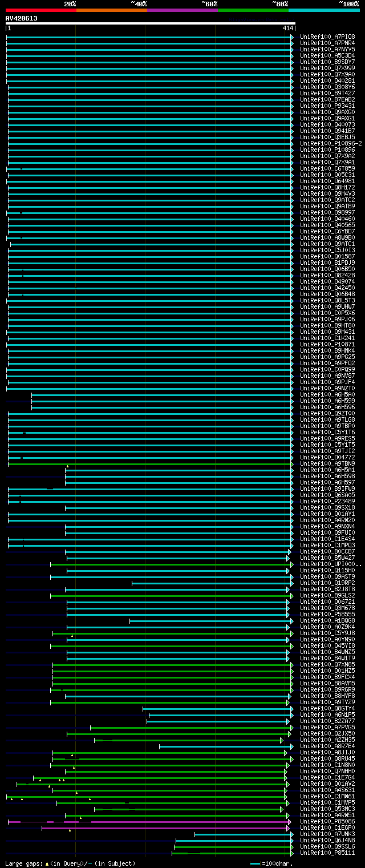365x868 pixels.
Task: Click hit label UniRef100_Q3EBJ5
Action: [x=327, y=137]
